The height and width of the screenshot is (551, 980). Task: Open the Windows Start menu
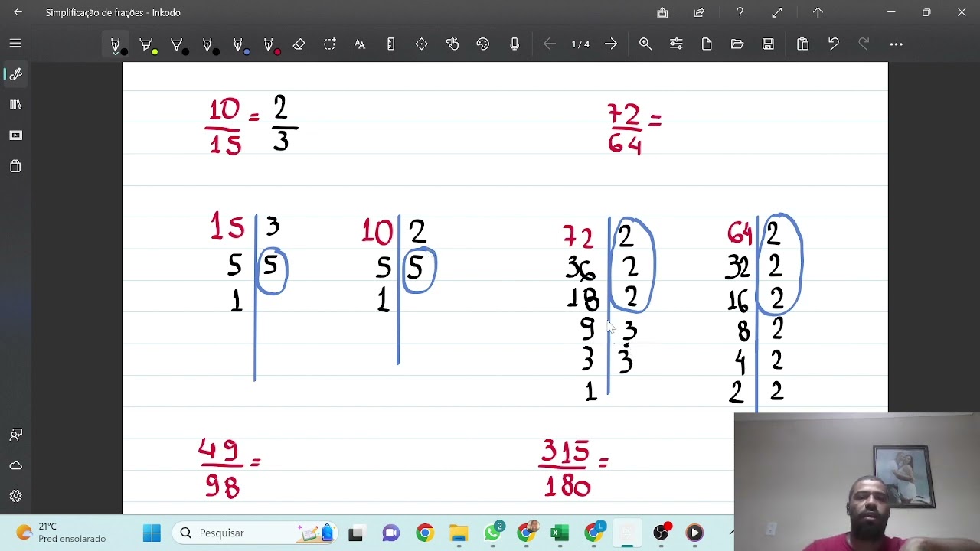pyautogui.click(x=152, y=533)
